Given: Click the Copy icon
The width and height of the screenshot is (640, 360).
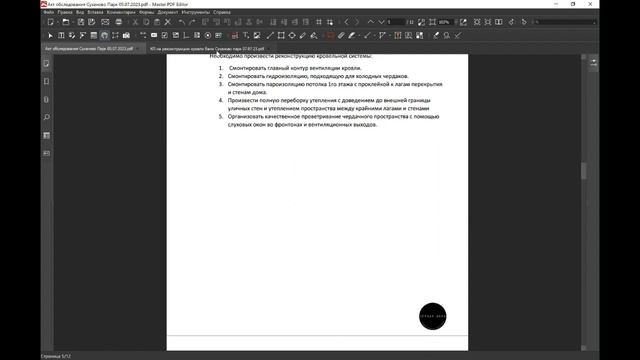Looking at the screenshot, I should 146,22.
